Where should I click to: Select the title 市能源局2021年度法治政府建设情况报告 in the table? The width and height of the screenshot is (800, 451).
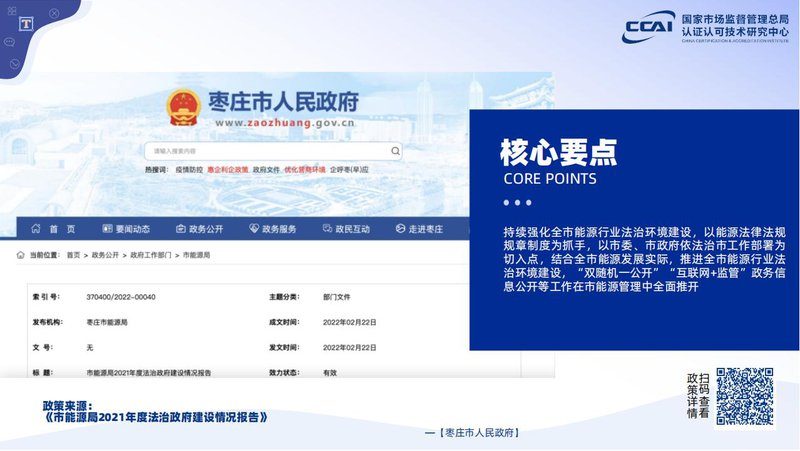coord(148,373)
